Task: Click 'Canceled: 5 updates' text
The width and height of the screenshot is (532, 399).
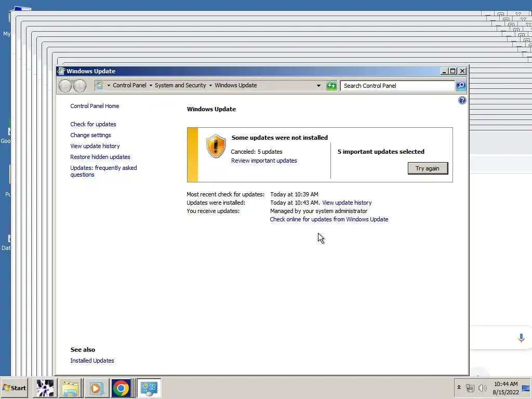Action: pyautogui.click(x=257, y=152)
